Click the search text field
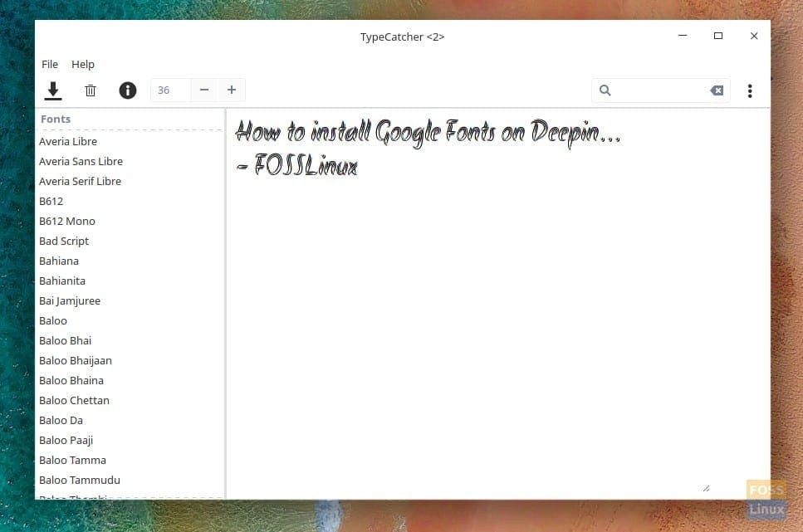This screenshot has width=803, height=532. (656, 90)
